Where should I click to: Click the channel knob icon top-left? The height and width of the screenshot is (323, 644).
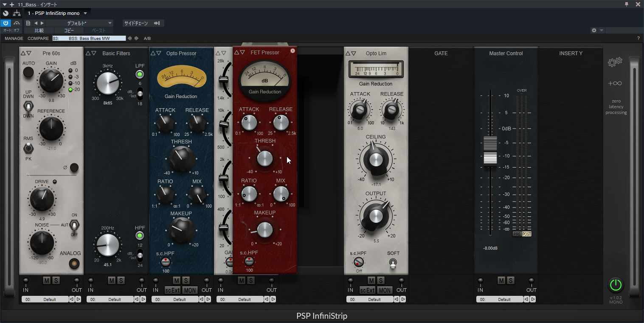[x=6, y=13]
